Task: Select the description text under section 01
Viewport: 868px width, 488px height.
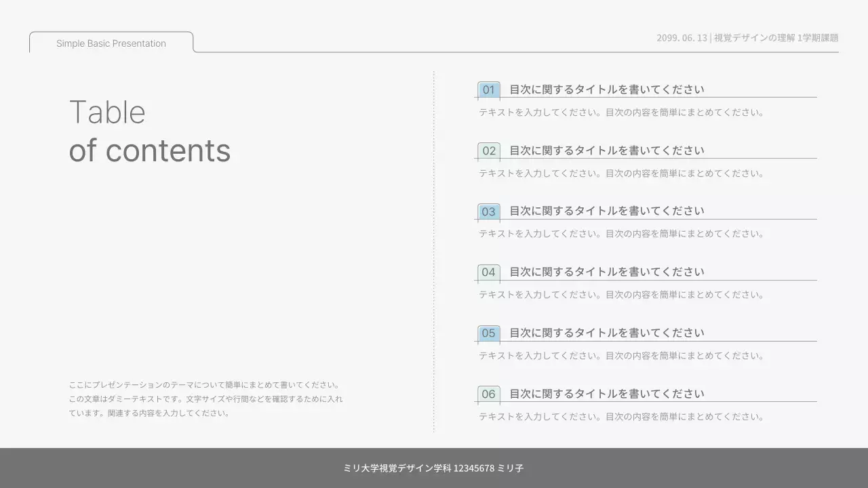Action: (x=620, y=112)
